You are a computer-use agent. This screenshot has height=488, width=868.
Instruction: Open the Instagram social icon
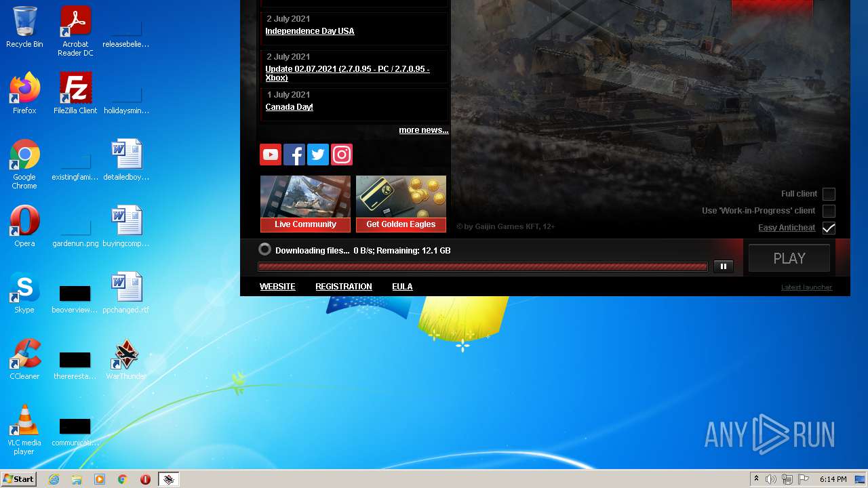point(341,155)
